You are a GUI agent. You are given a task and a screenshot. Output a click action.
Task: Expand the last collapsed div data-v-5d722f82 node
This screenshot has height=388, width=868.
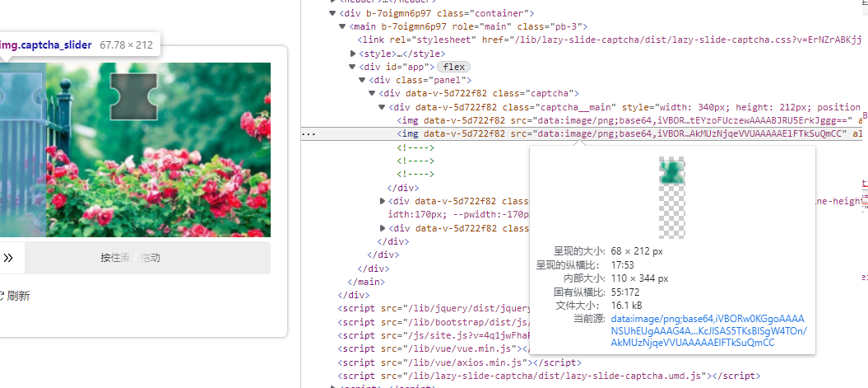click(x=382, y=228)
